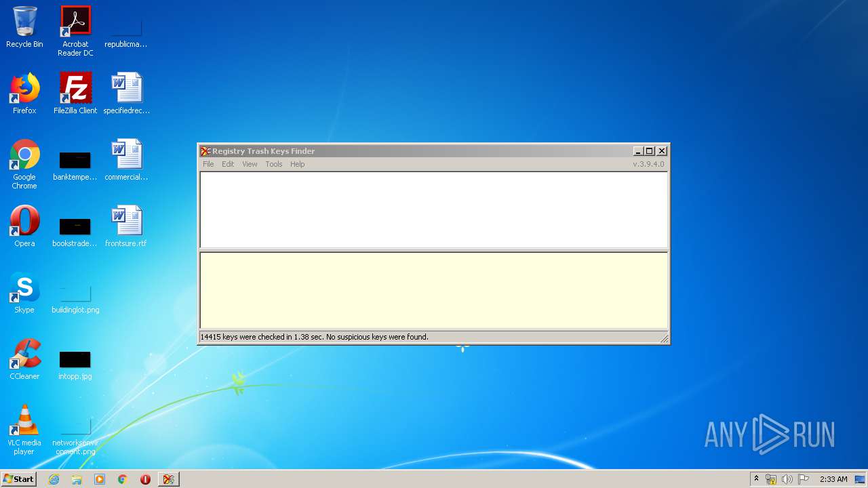This screenshot has height=488, width=868.
Task: Select the Skype desktop shortcut
Action: click(x=24, y=293)
